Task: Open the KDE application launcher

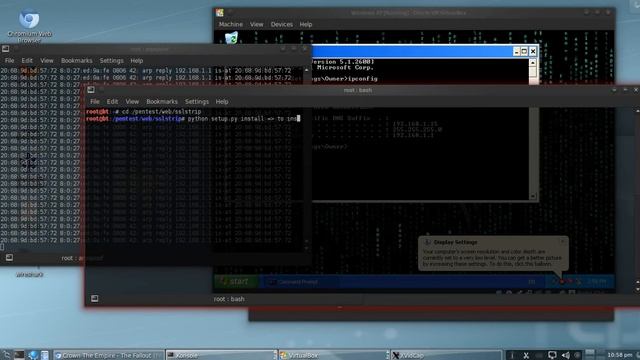Action: point(7,355)
